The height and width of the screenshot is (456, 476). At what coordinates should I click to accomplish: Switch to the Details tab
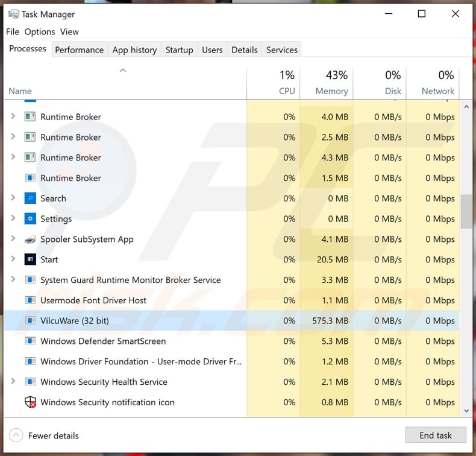[x=245, y=50]
